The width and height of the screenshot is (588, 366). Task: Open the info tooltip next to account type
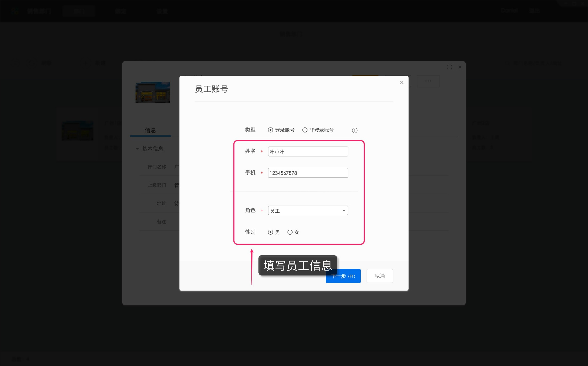click(354, 130)
